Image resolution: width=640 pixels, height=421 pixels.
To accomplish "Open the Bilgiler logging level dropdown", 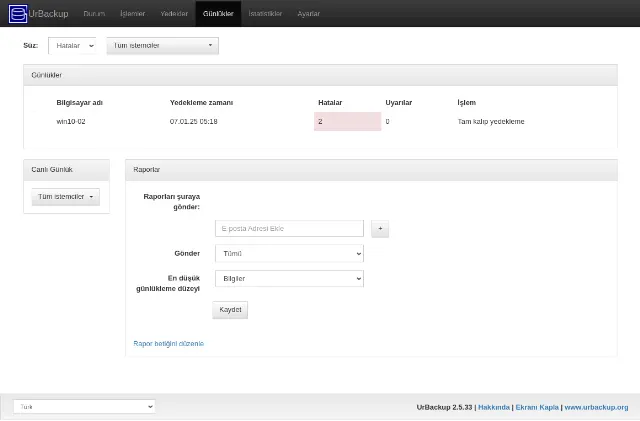I will [x=289, y=278].
